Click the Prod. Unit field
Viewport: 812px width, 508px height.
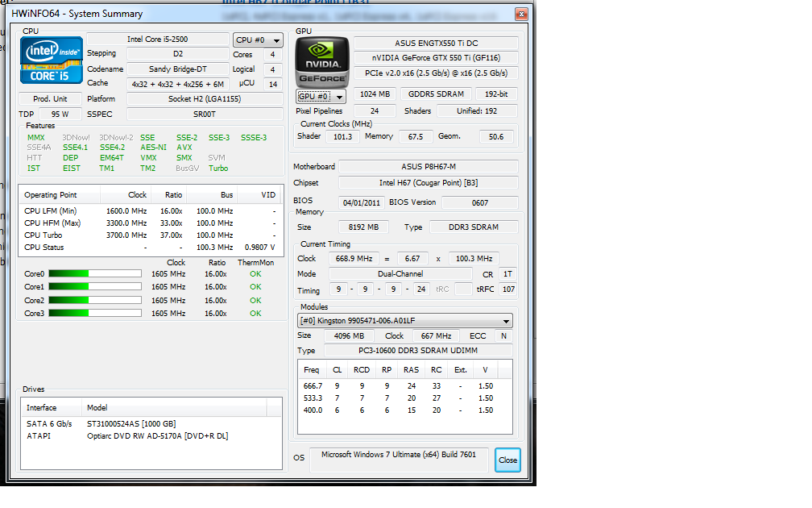click(x=50, y=98)
